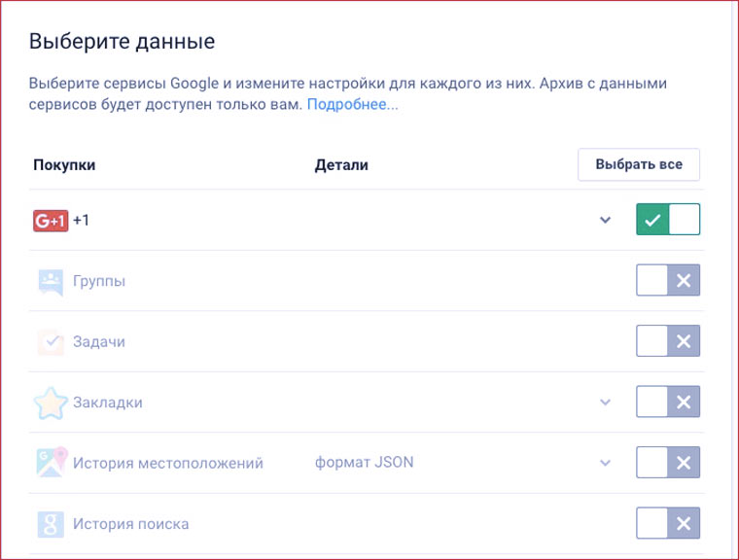Click the Google +1 service icon
This screenshot has width=739, height=560.
tap(50, 221)
